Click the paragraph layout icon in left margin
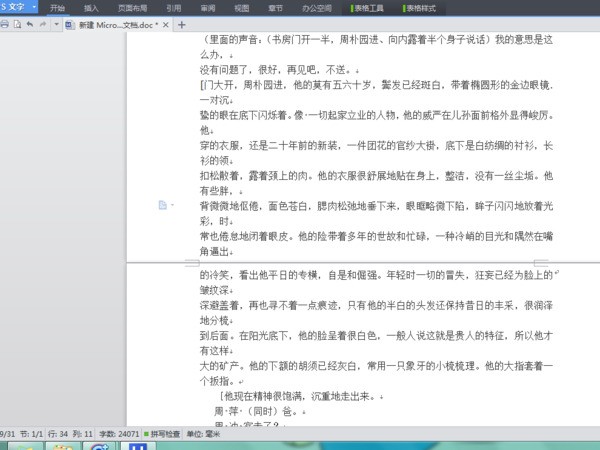600x450 pixels. pos(163,205)
